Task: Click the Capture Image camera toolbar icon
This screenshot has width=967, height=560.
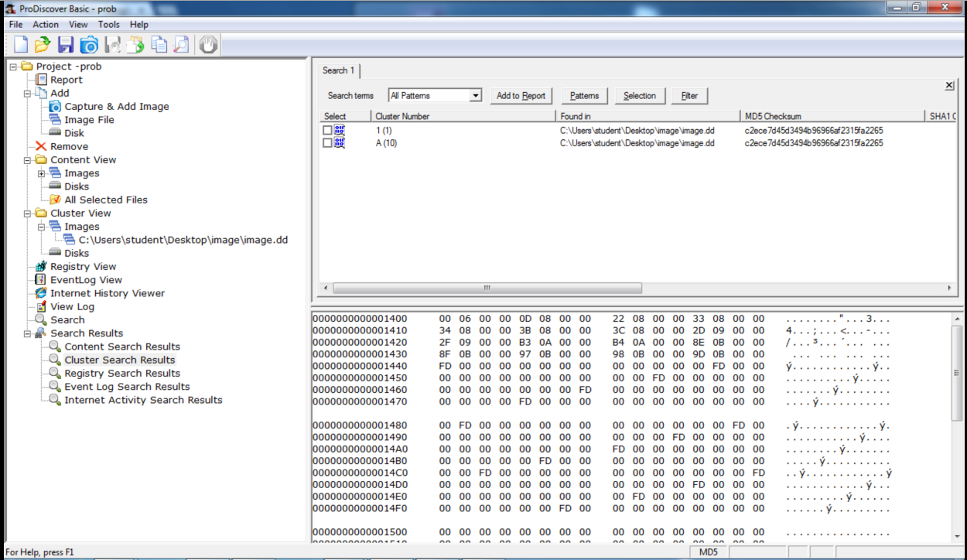Action: point(89,45)
